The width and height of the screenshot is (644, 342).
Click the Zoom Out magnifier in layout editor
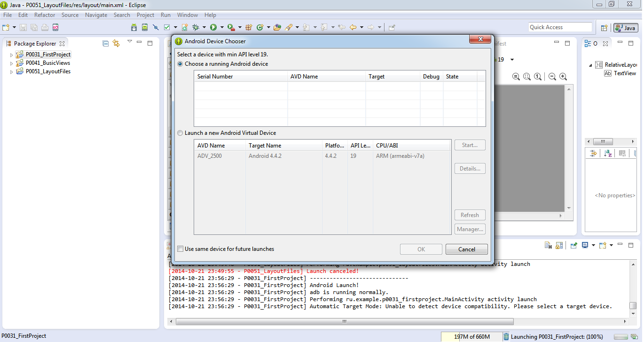tap(552, 77)
